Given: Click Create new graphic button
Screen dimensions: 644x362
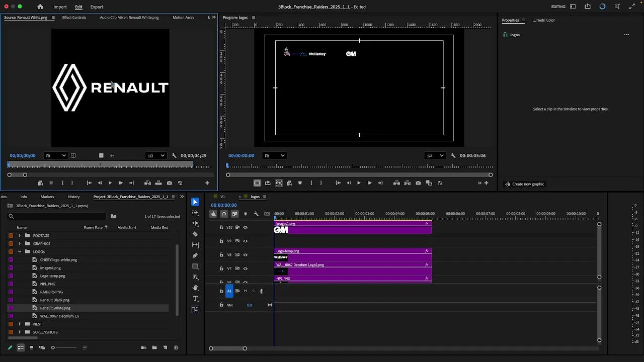Looking at the screenshot, I should click(524, 184).
